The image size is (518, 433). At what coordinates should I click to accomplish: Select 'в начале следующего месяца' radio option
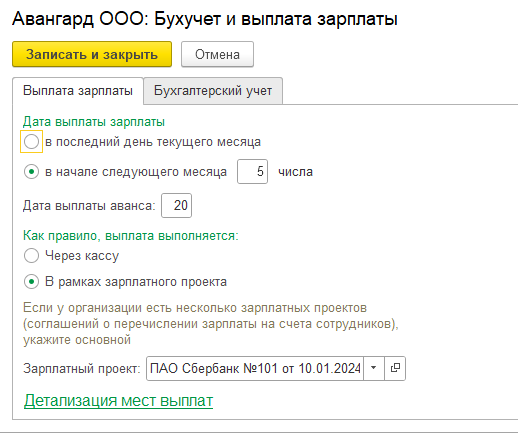(31, 172)
